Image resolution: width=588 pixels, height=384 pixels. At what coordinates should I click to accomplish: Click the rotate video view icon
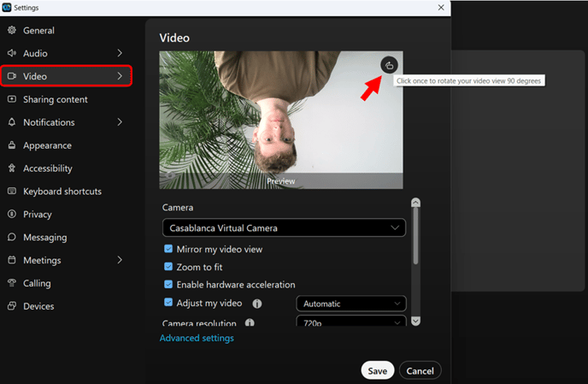pyautogui.click(x=389, y=64)
